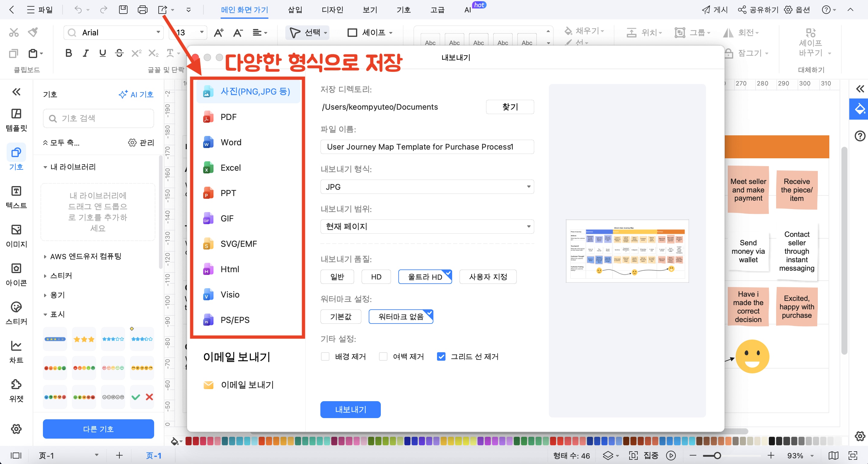Image resolution: width=868 pixels, height=464 pixels.
Task: Click the Italic formatting icon
Action: [x=86, y=53]
